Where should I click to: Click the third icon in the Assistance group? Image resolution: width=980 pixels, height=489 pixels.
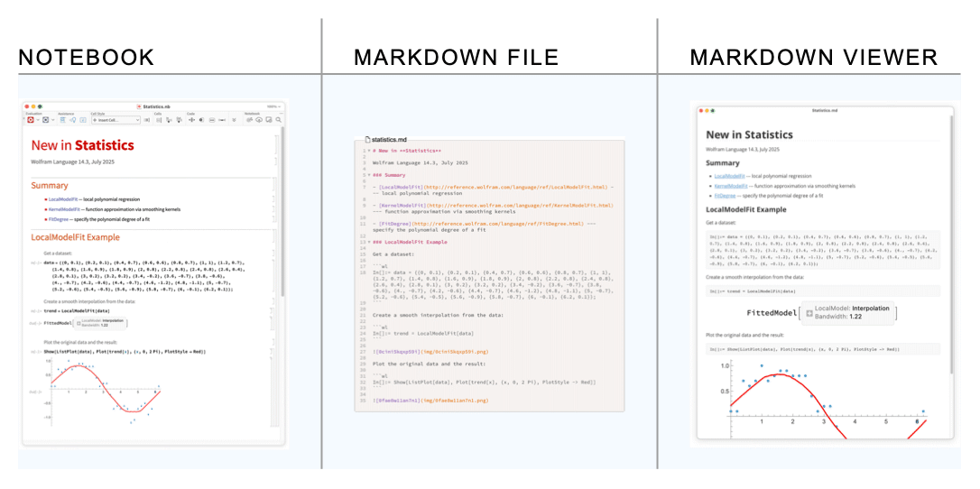tap(83, 120)
